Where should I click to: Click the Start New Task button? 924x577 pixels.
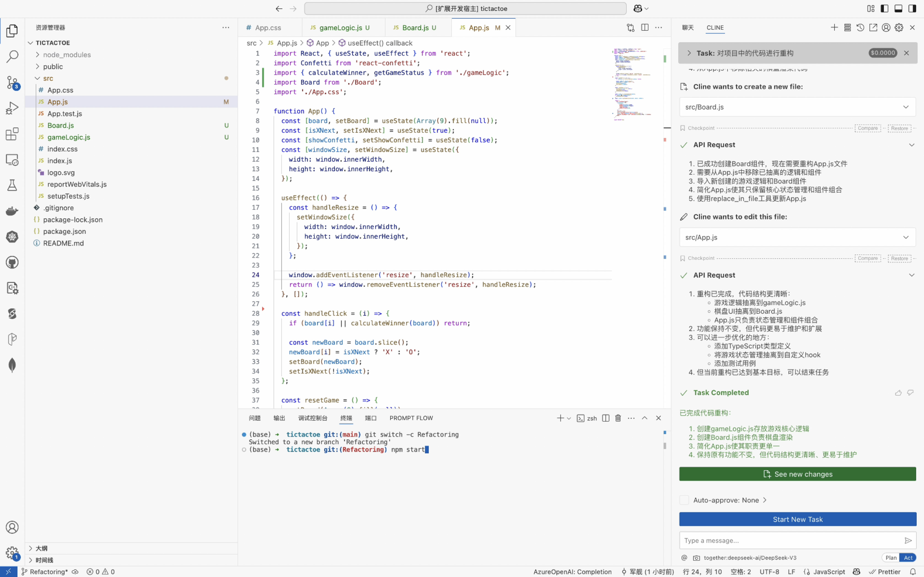[797, 519]
